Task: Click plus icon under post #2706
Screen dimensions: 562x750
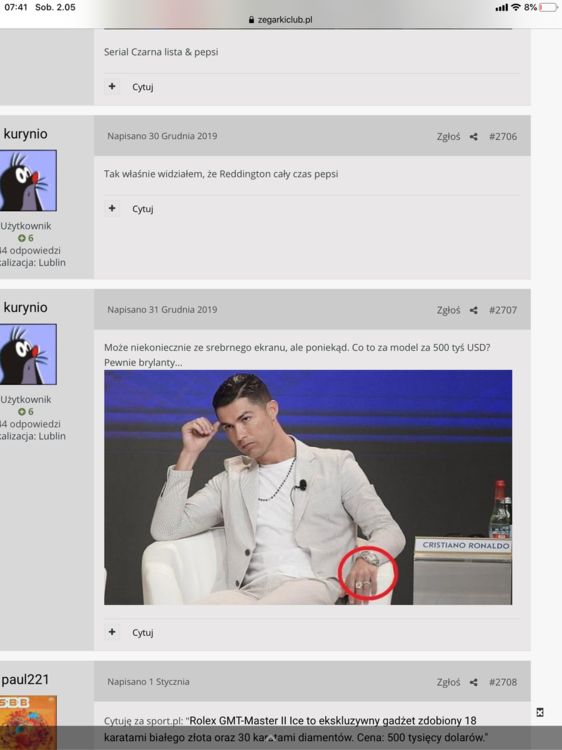Action: (112, 209)
